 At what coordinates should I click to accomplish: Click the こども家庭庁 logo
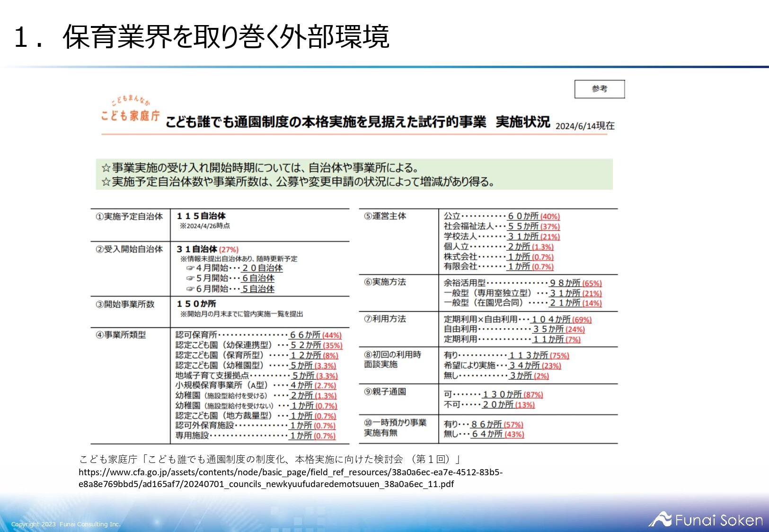pyautogui.click(x=130, y=109)
